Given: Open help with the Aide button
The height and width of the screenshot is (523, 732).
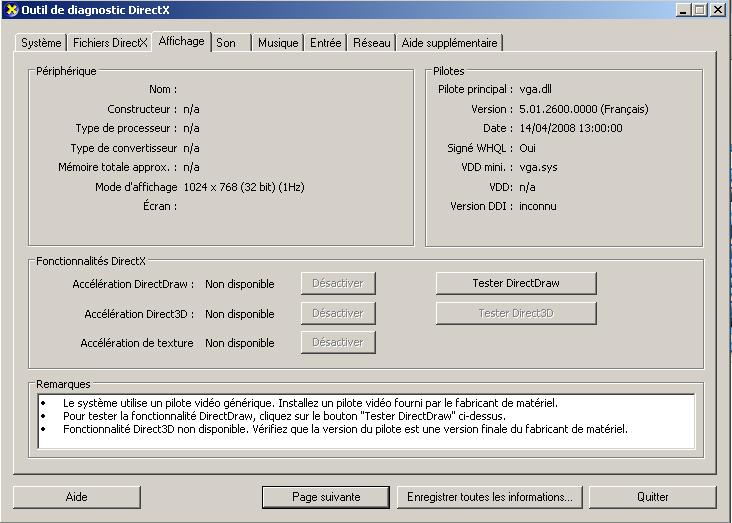Looking at the screenshot, I should coord(77,497).
